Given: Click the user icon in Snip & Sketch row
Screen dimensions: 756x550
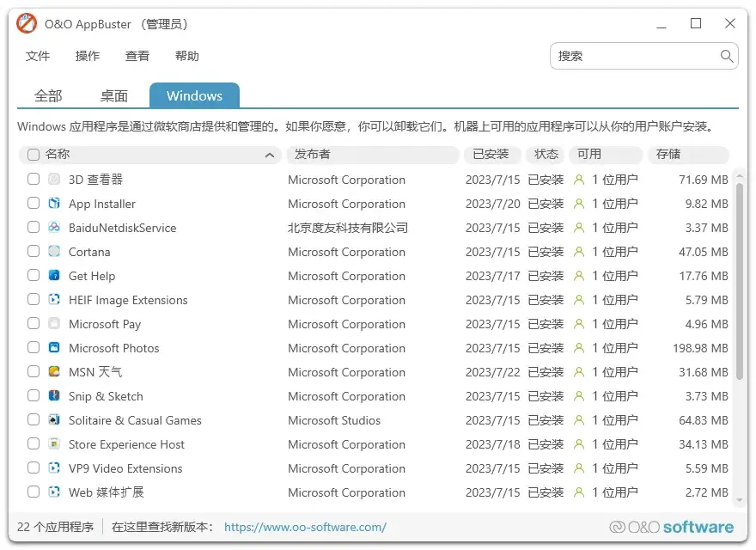Looking at the screenshot, I should (x=578, y=396).
